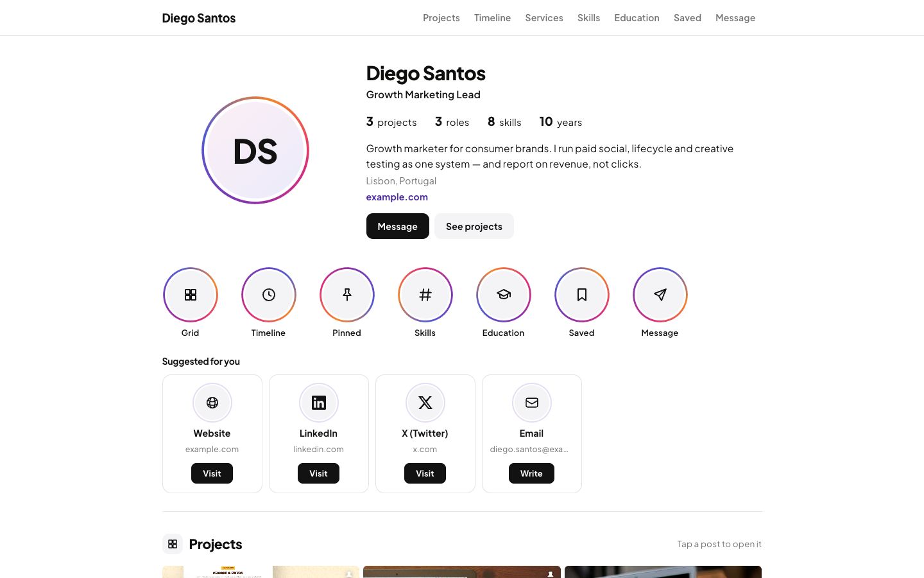This screenshot has height=578, width=924.
Task: Click 'x.com' text in X card
Action: [x=425, y=450]
